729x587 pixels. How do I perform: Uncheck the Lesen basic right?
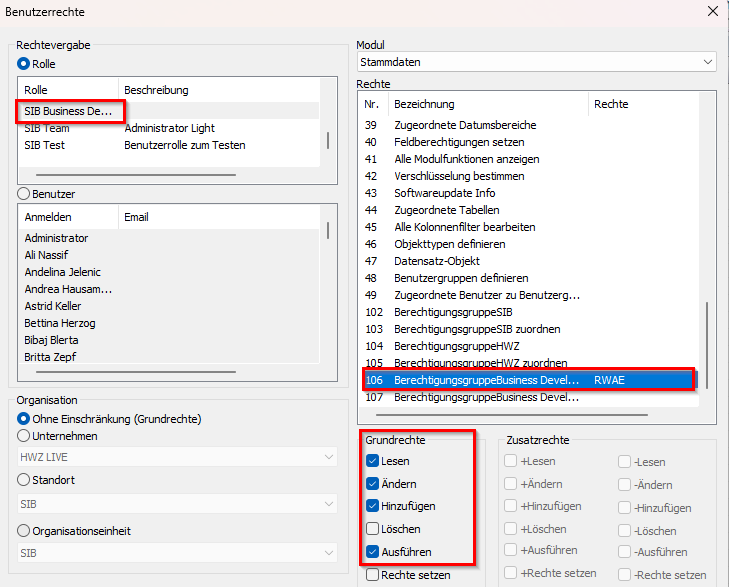(x=373, y=461)
